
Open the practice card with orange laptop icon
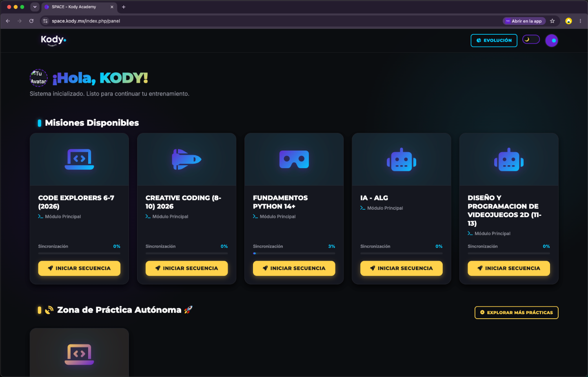pos(79,352)
